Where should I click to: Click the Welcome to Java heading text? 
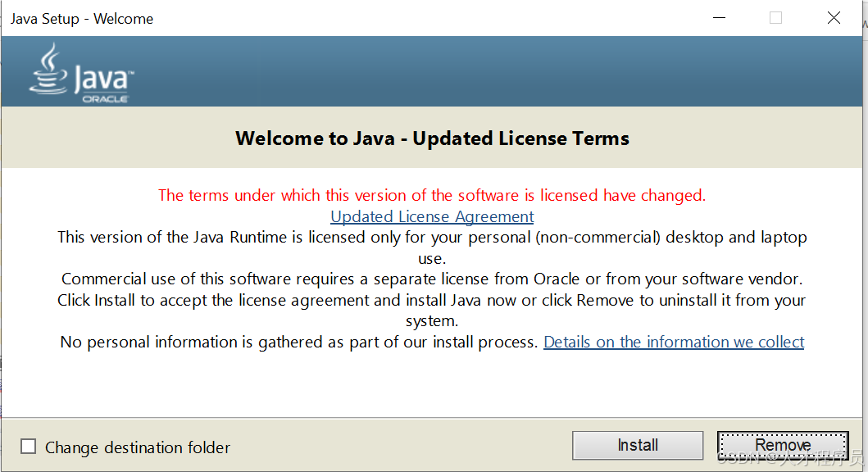[432, 138]
